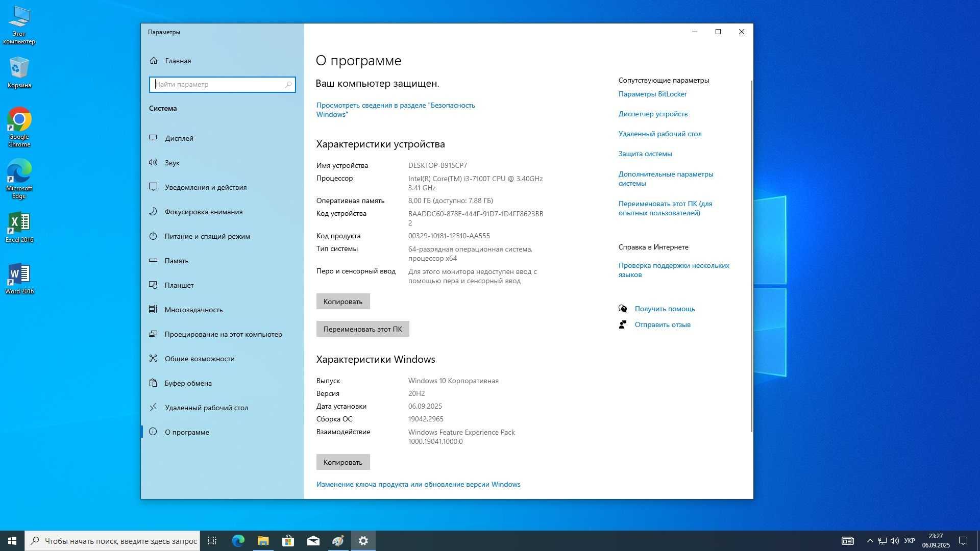Click the Многозадачность icon
Viewport: 980px width, 551px height.
(153, 309)
